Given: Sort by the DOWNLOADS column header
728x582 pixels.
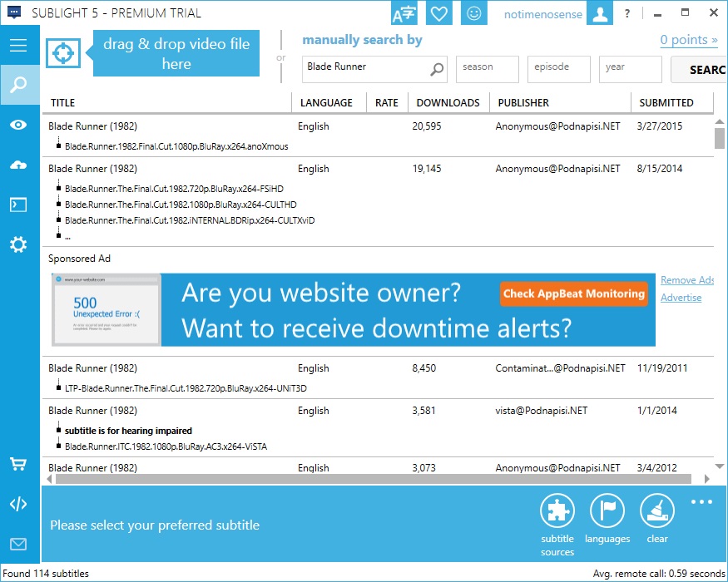Looking at the screenshot, I should [448, 102].
